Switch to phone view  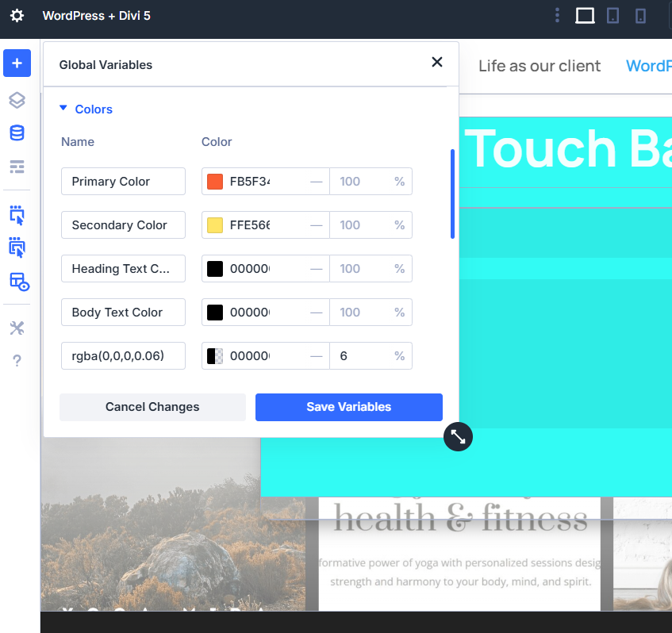[641, 16]
